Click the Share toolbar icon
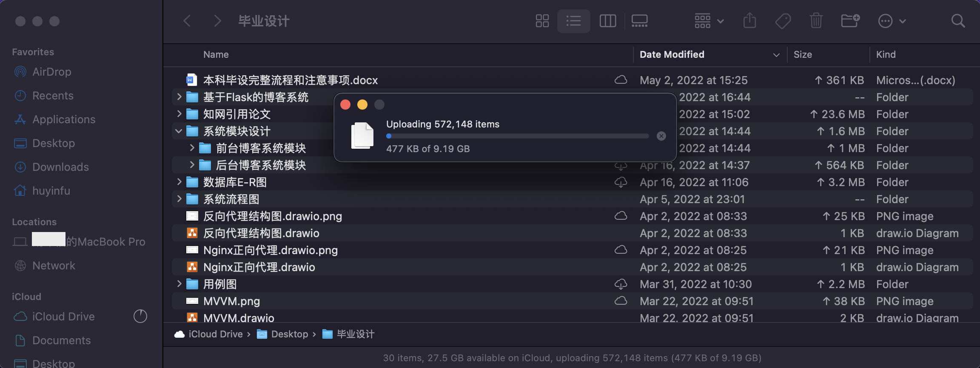The width and height of the screenshot is (980, 368). (x=749, y=21)
